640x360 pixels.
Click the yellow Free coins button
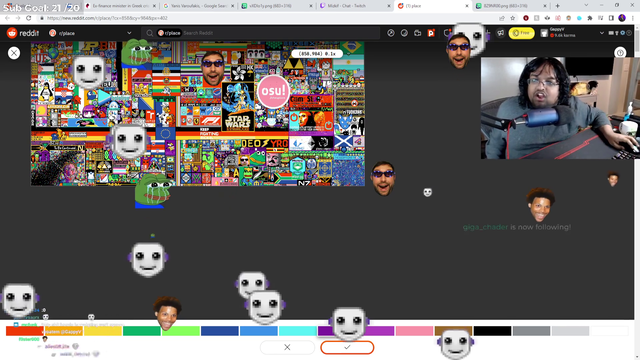click(521, 33)
